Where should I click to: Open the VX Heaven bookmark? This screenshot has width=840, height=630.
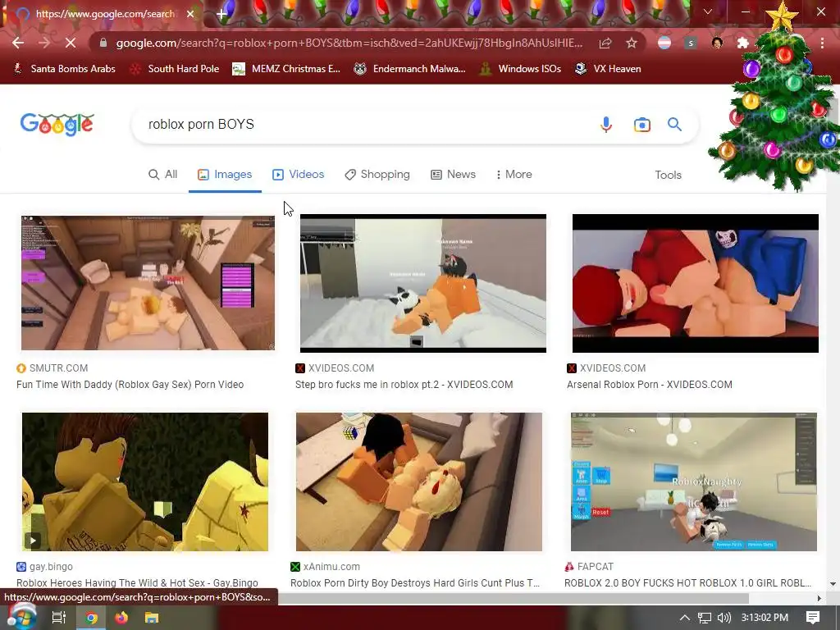point(608,69)
